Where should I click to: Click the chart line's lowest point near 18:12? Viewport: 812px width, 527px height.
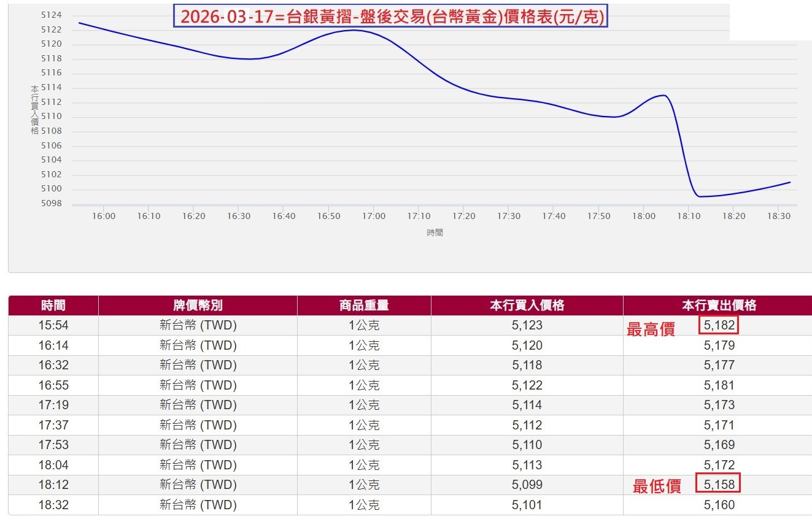pyautogui.click(x=699, y=196)
